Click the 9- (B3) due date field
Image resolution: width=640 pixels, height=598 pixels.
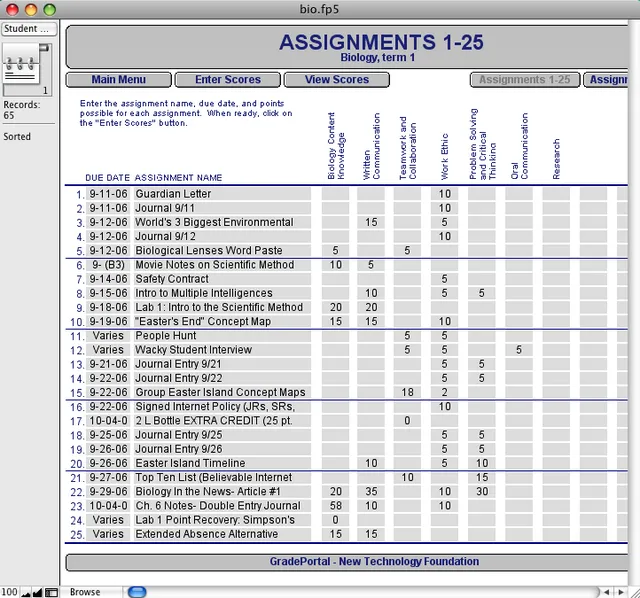coord(108,265)
